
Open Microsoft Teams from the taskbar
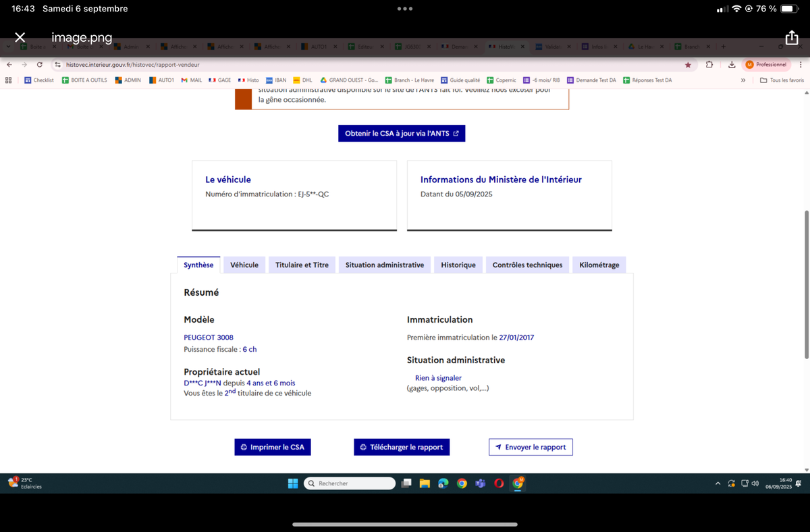coord(480,483)
